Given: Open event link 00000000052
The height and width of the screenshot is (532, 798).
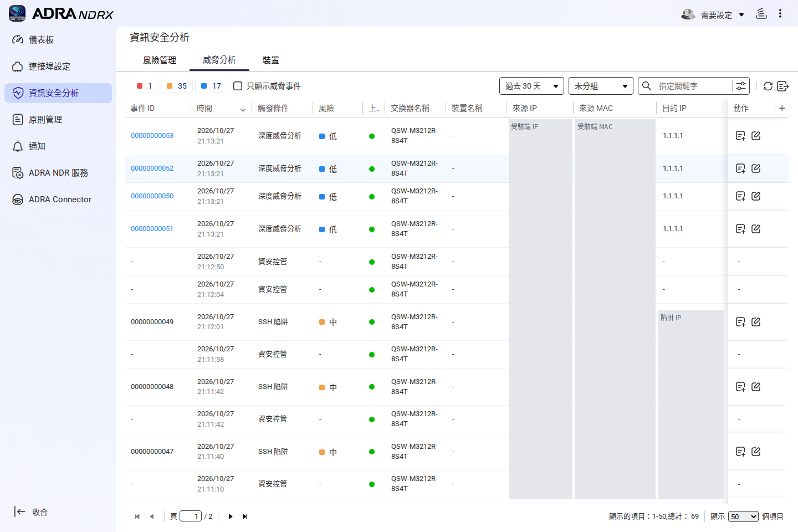Looking at the screenshot, I should pos(152,168).
